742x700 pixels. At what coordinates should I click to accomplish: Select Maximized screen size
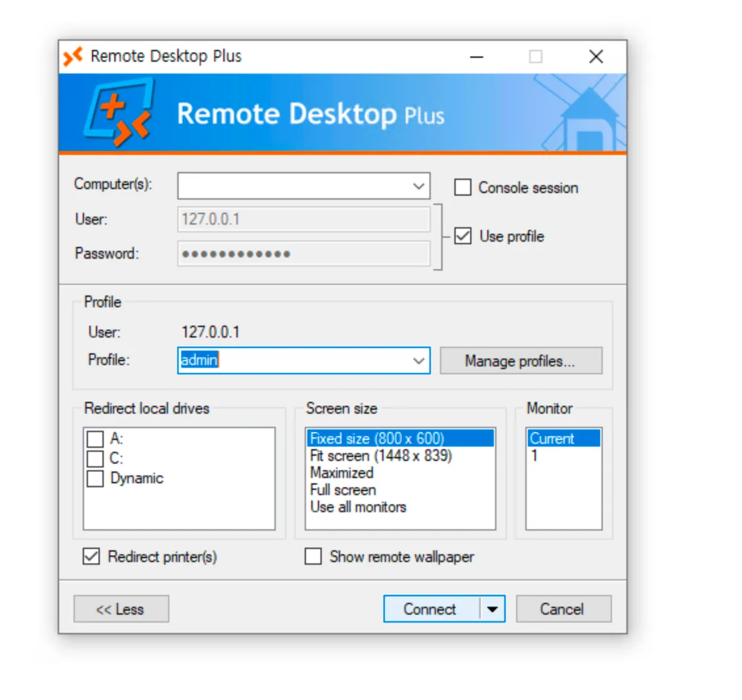tap(401, 472)
